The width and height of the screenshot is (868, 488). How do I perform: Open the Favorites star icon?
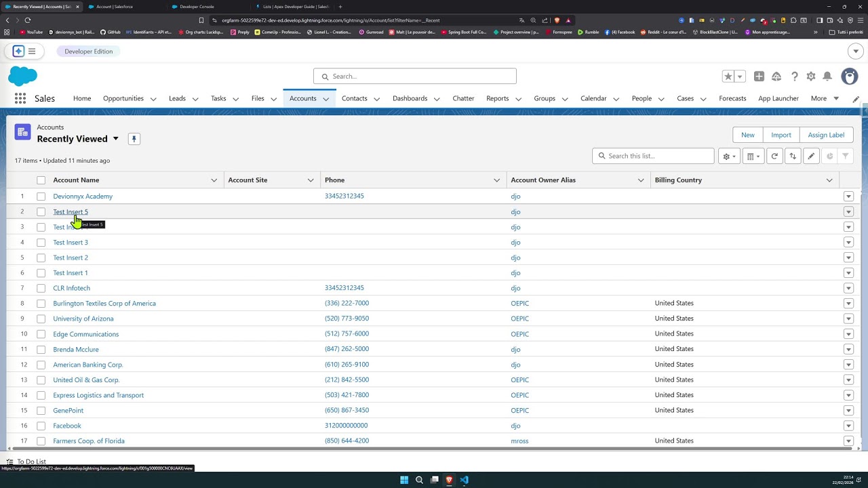(728, 77)
